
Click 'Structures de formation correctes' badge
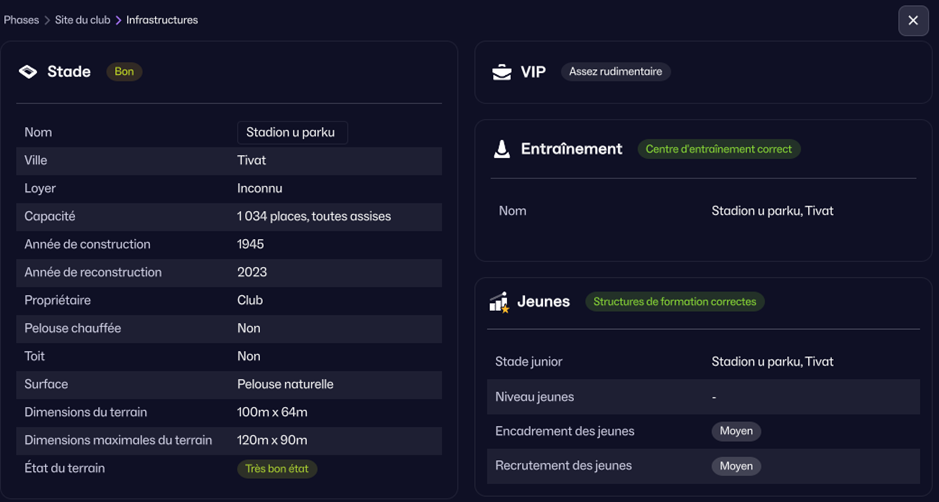[x=674, y=302]
